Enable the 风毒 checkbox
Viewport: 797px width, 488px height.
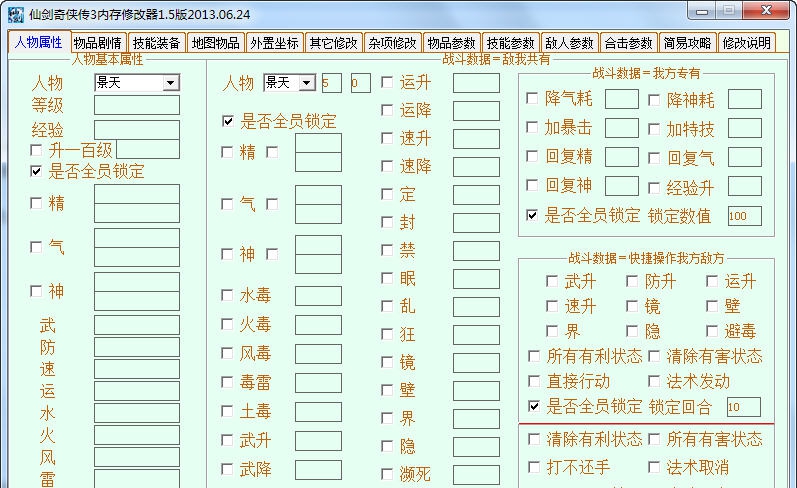[227, 353]
